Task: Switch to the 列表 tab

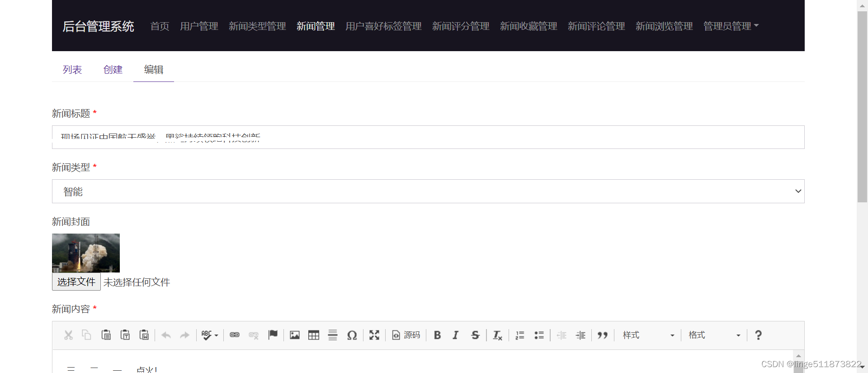Action: click(x=72, y=70)
